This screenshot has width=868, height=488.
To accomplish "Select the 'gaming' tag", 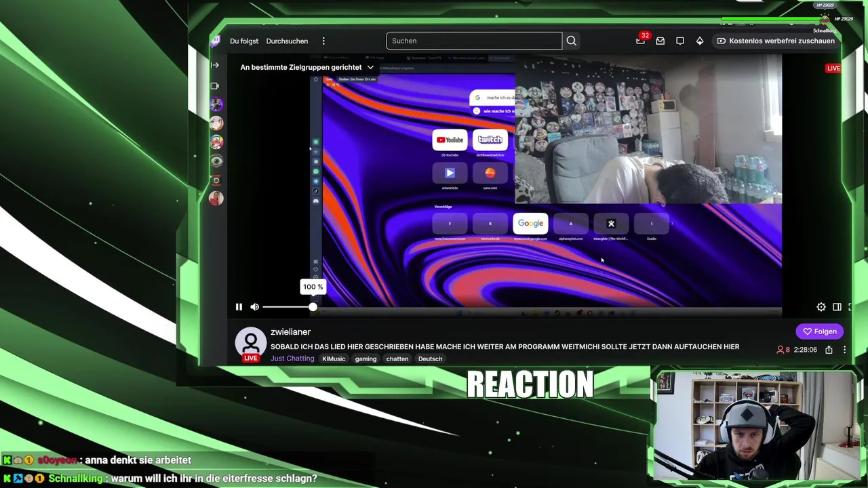I will click(366, 359).
